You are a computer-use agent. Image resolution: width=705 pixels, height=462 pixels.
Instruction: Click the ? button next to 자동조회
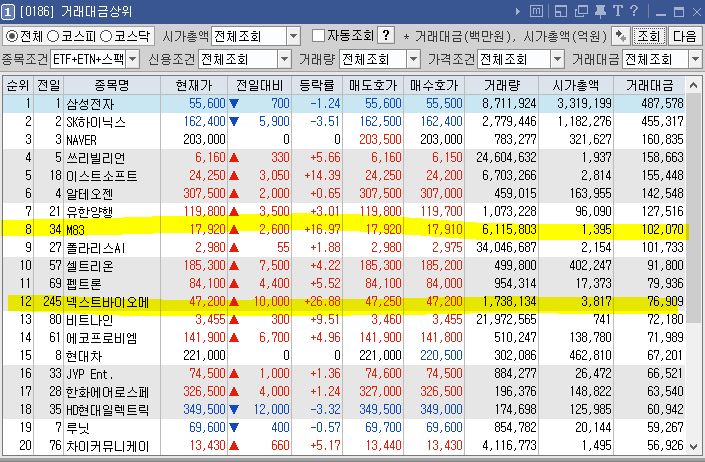pos(386,35)
